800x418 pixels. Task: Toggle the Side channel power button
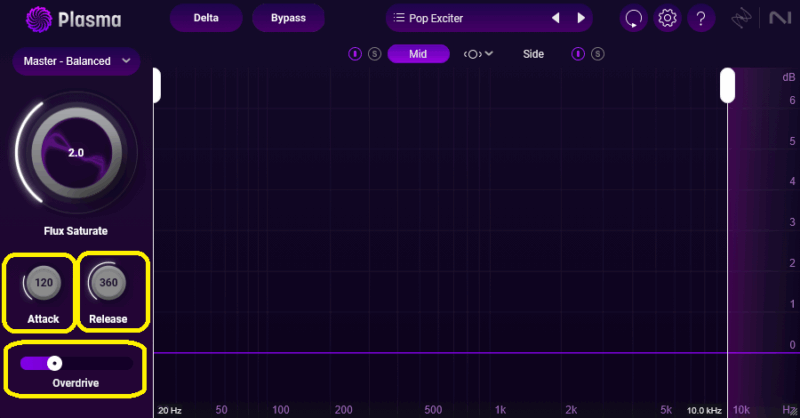(578, 54)
